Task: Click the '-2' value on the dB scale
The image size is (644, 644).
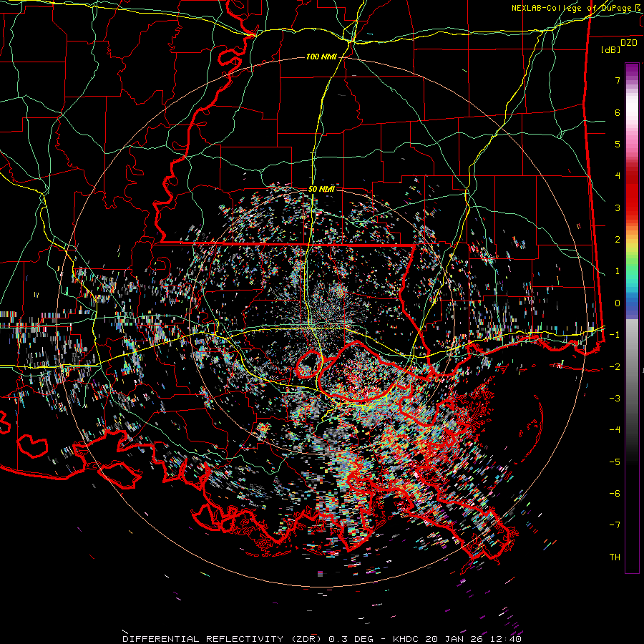Action: click(x=615, y=367)
